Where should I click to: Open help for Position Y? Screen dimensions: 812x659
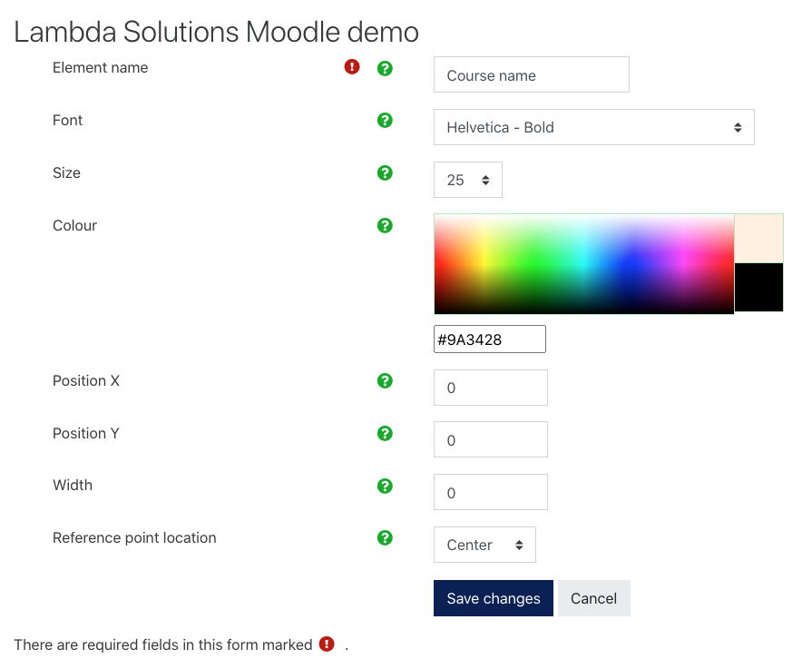[x=385, y=433]
